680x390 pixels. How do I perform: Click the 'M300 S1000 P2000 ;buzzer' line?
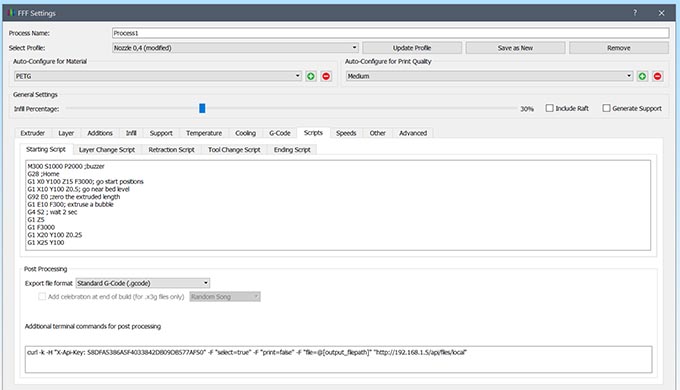point(66,166)
